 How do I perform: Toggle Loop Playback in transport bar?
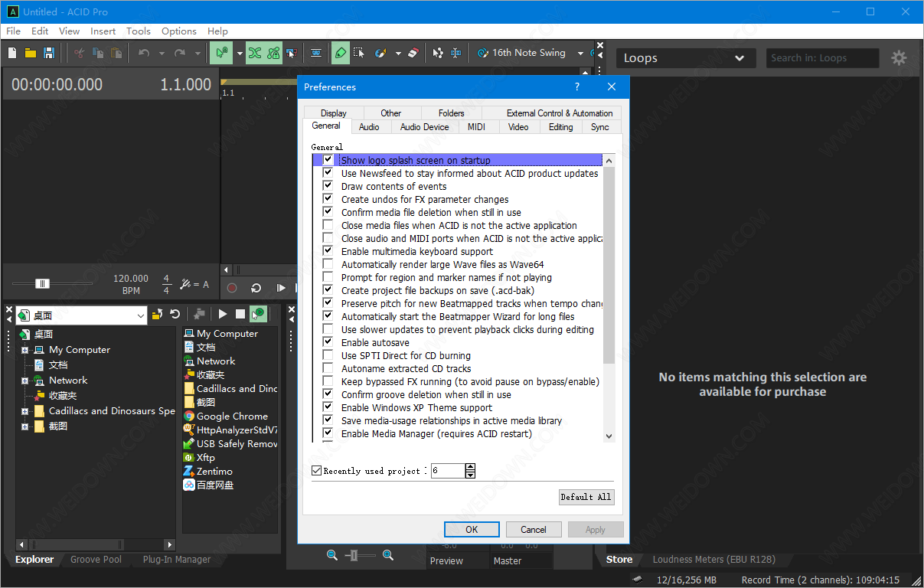[256, 288]
